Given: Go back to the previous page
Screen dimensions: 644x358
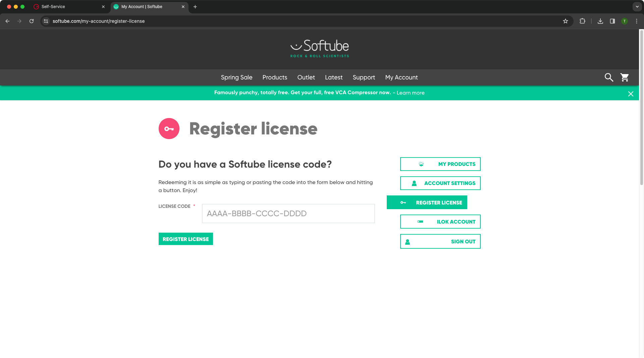Looking at the screenshot, I should point(7,21).
